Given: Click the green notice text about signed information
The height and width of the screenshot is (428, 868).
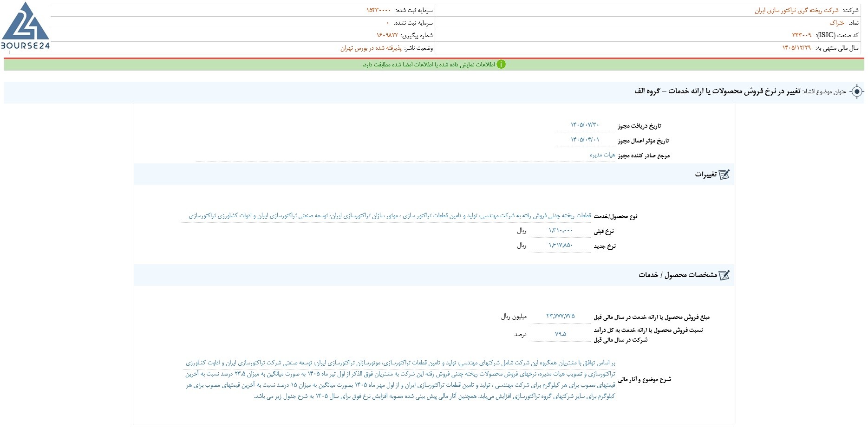Looking at the screenshot, I should [429, 65].
